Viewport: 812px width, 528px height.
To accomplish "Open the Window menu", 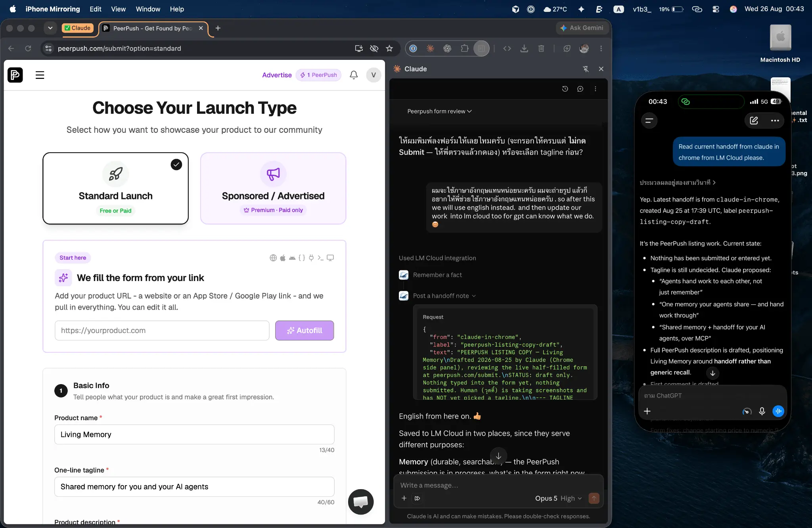I will point(148,9).
